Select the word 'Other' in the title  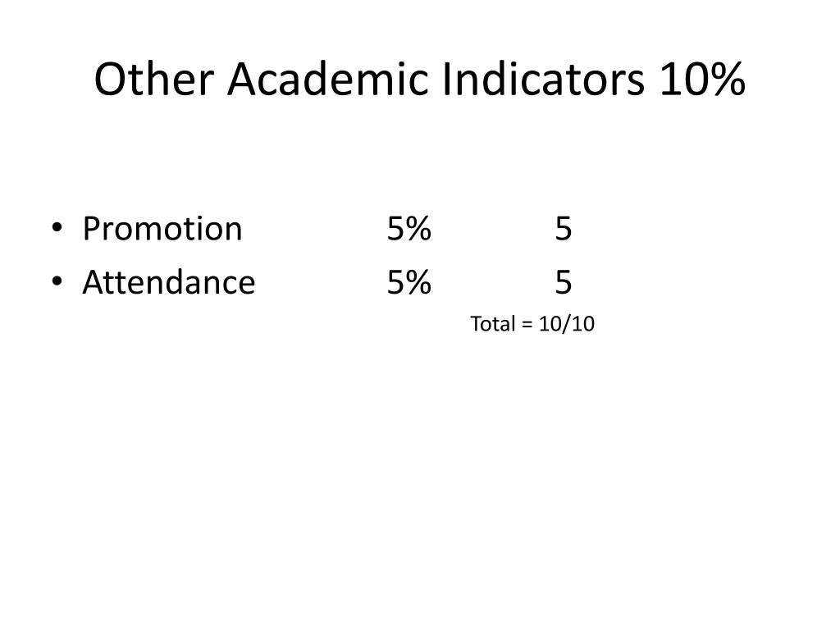pyautogui.click(x=154, y=80)
